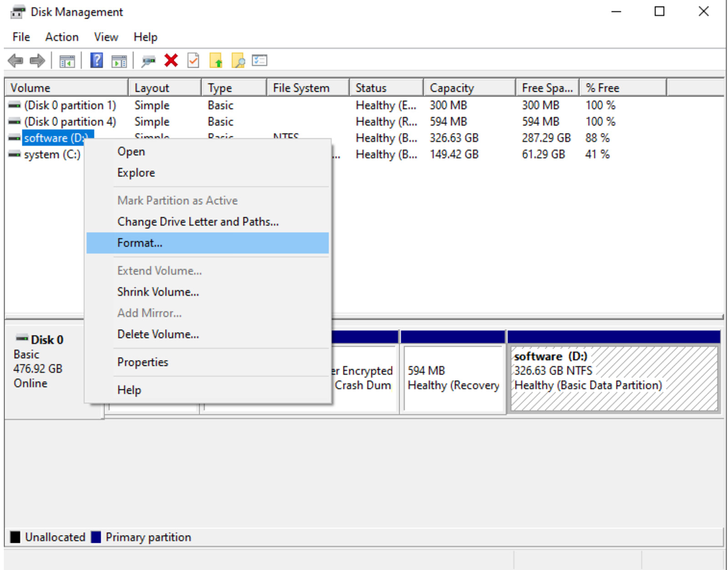Sort by the Volume column header
Viewport: 728px width, 570px height.
click(66, 88)
